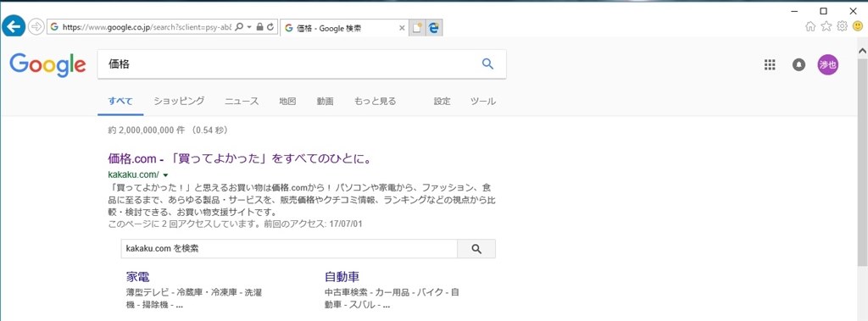Click the browser back arrow button

pos(14,26)
